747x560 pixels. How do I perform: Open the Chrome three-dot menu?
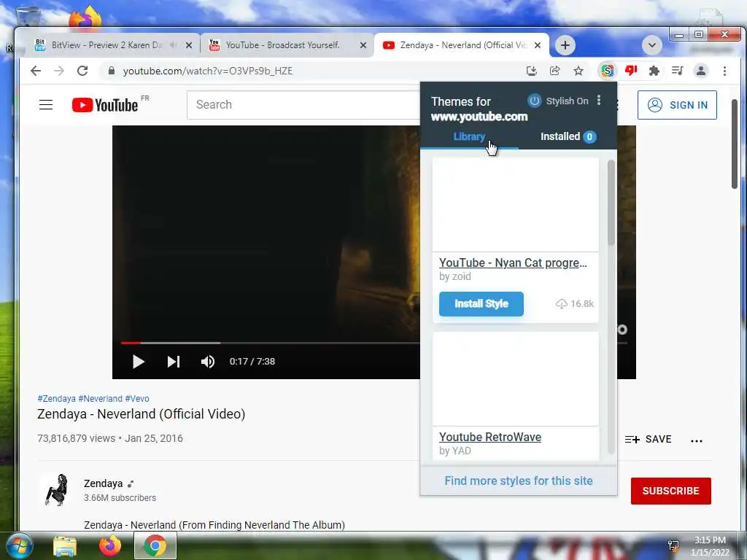pos(724,71)
